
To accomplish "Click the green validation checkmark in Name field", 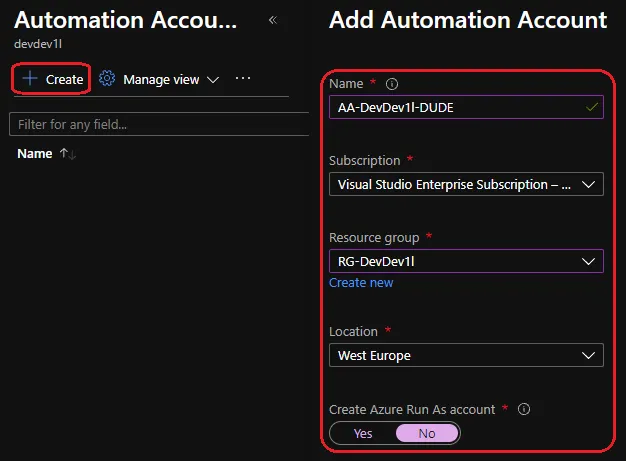I will [x=592, y=107].
